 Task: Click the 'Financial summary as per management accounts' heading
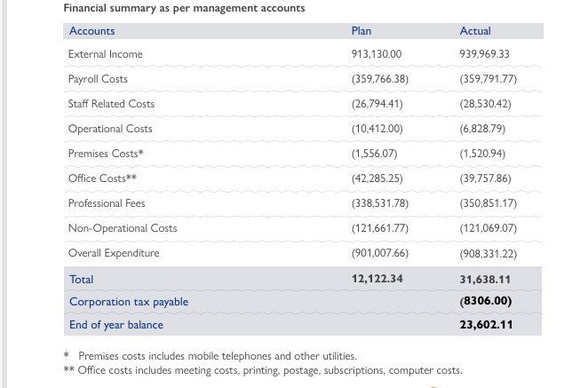[x=184, y=8]
